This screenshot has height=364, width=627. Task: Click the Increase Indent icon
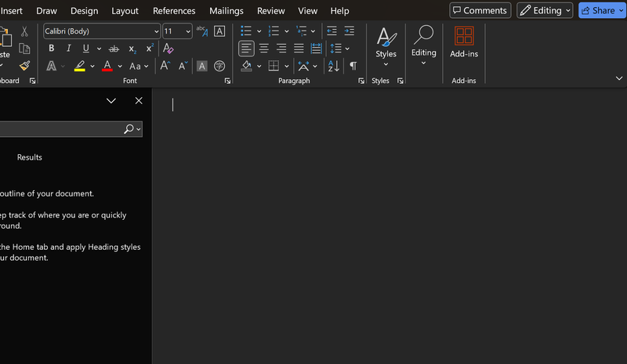[348, 31]
